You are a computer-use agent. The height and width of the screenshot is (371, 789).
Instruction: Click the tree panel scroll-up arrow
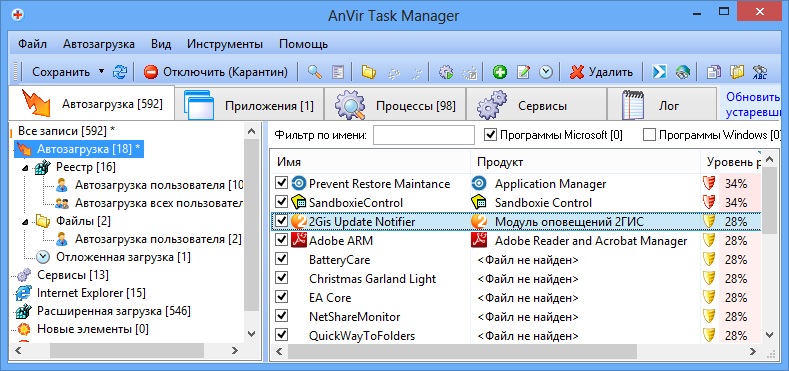point(252,132)
